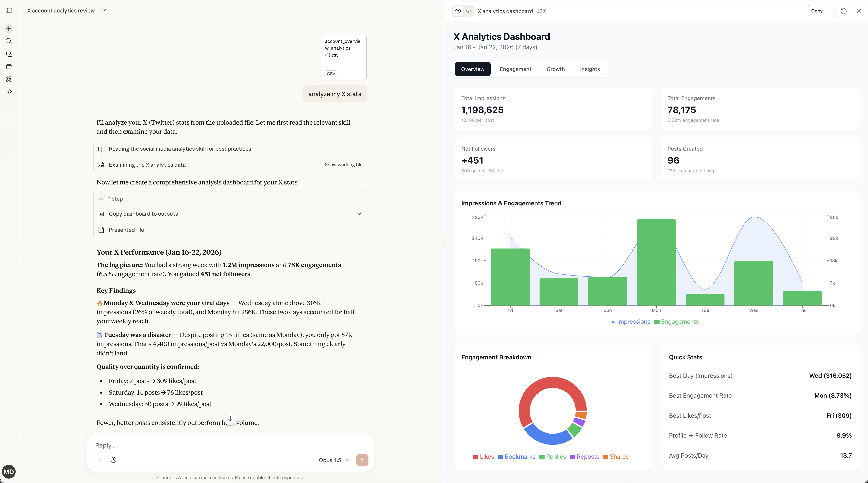This screenshot has width=868, height=483.
Task: Open the artifacts icon in sidebar
Action: point(9,79)
